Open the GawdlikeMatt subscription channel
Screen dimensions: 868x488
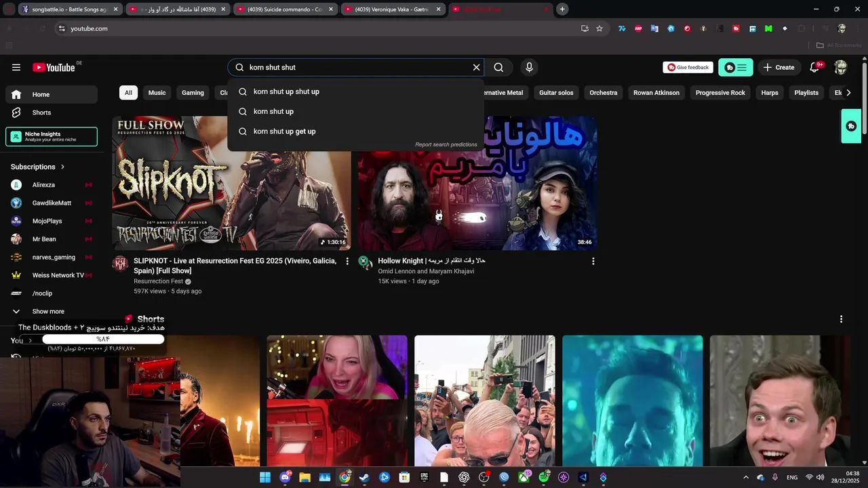pos(52,203)
